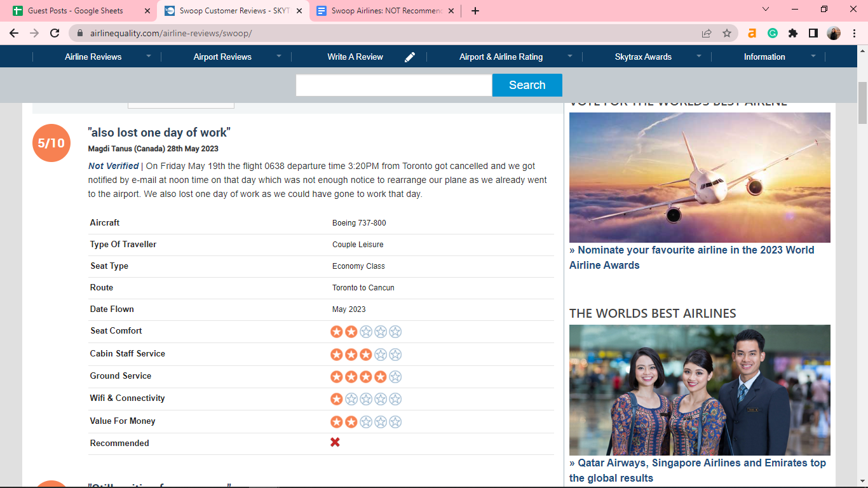Open the Grammarly extension
The width and height of the screenshot is (868, 488).
773,33
